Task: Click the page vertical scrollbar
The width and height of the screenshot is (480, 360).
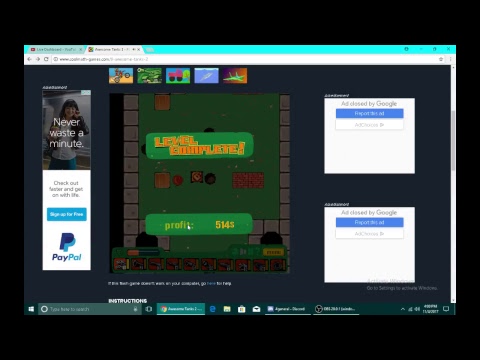Action: [453, 140]
